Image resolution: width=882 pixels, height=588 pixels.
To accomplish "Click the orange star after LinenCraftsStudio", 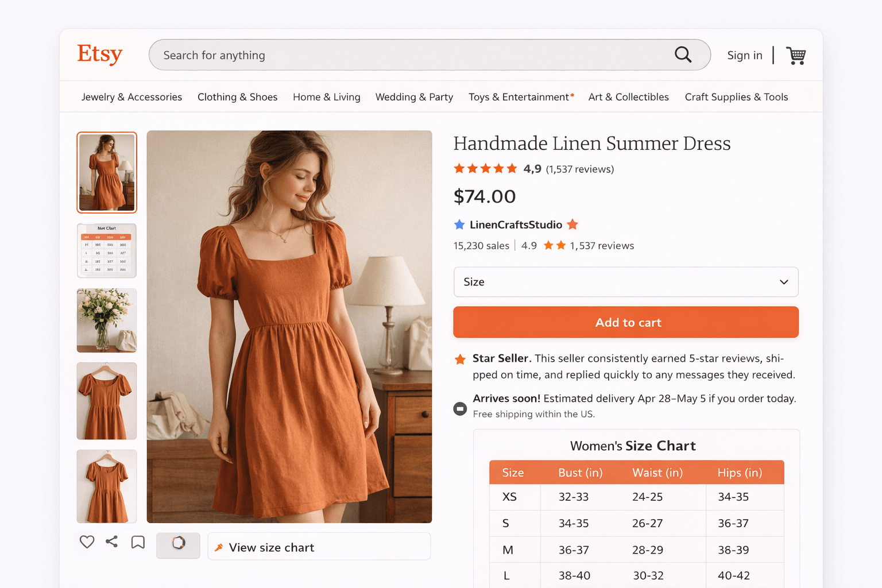I will tap(572, 225).
